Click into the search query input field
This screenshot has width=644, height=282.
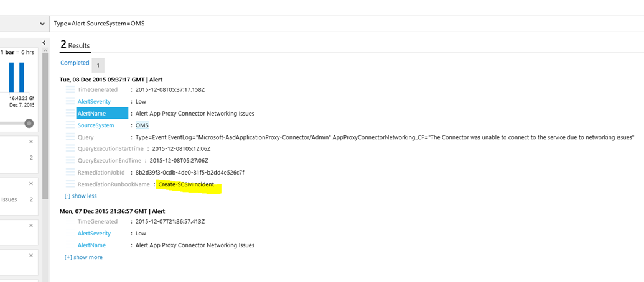pyautogui.click(x=342, y=24)
